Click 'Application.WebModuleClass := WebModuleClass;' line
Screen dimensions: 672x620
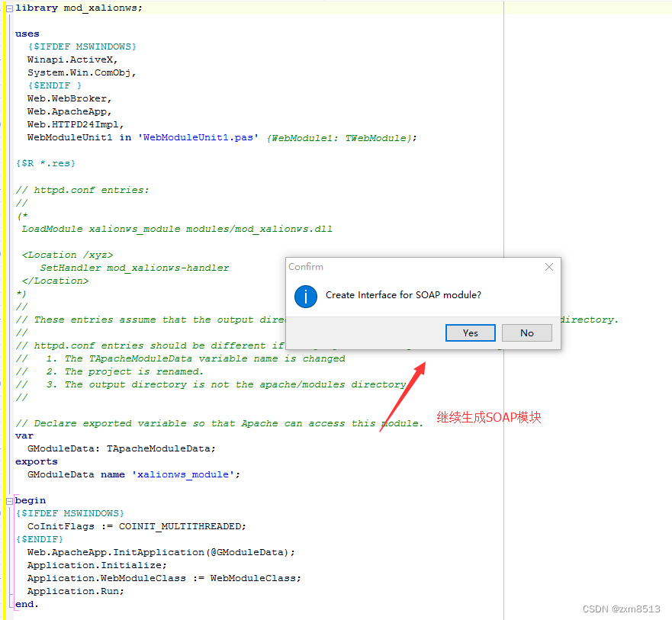(164, 578)
